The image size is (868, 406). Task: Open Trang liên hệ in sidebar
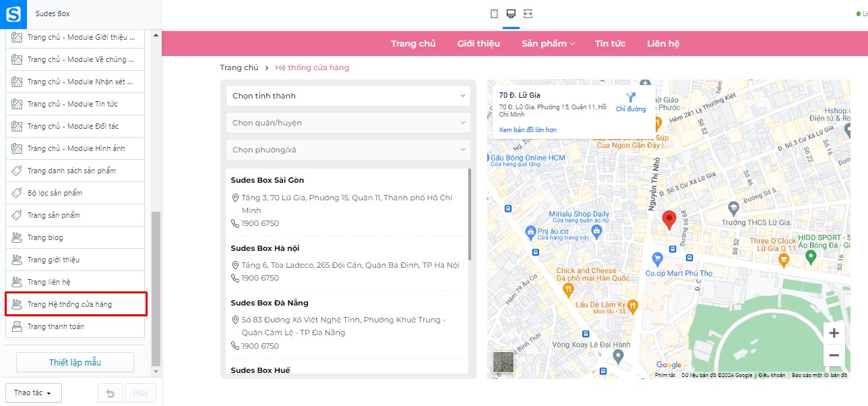pos(75,282)
